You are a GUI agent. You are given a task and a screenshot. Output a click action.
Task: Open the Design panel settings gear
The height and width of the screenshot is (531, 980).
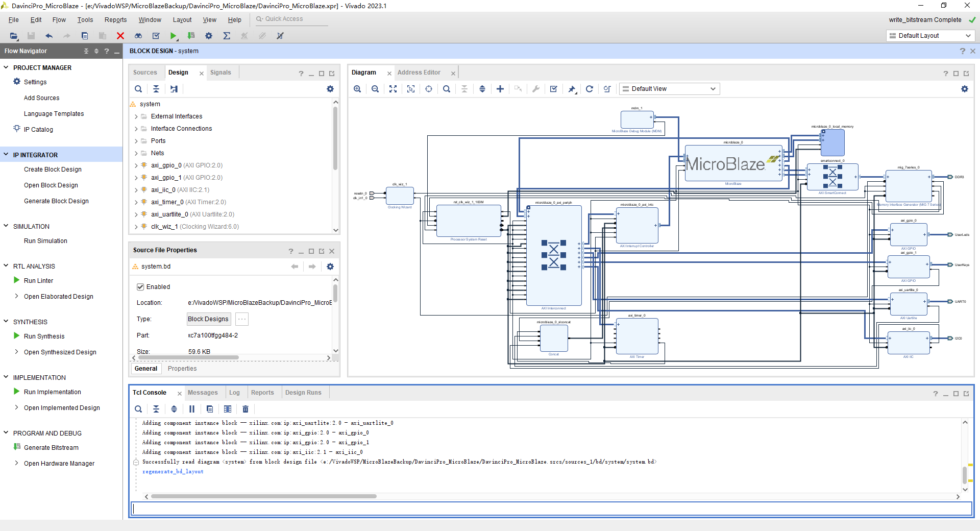point(330,89)
